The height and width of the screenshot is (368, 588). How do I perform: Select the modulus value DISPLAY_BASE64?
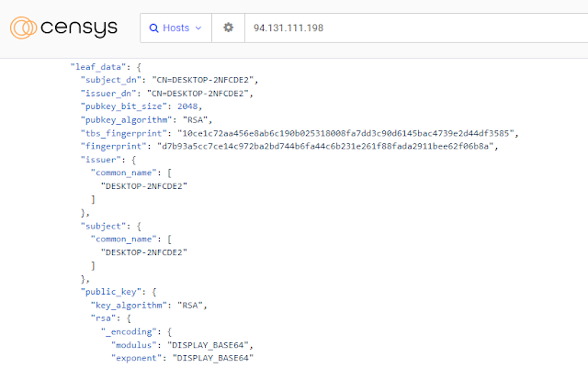[x=208, y=345]
